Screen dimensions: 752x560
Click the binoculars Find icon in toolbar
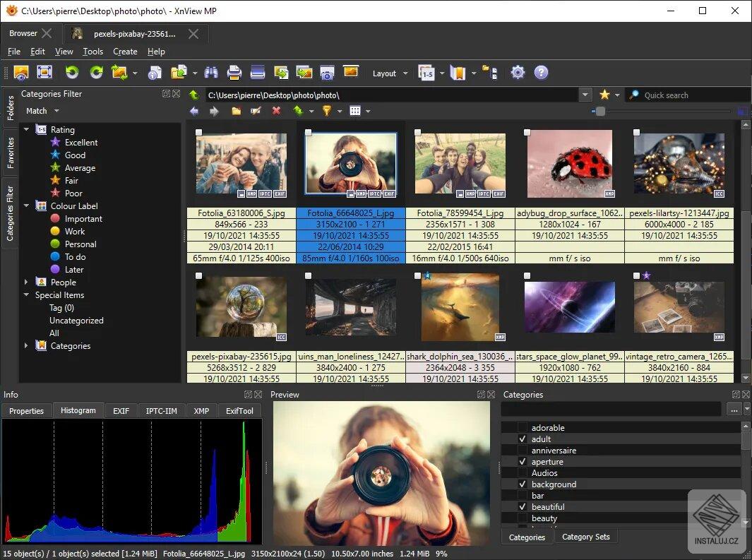click(x=210, y=73)
